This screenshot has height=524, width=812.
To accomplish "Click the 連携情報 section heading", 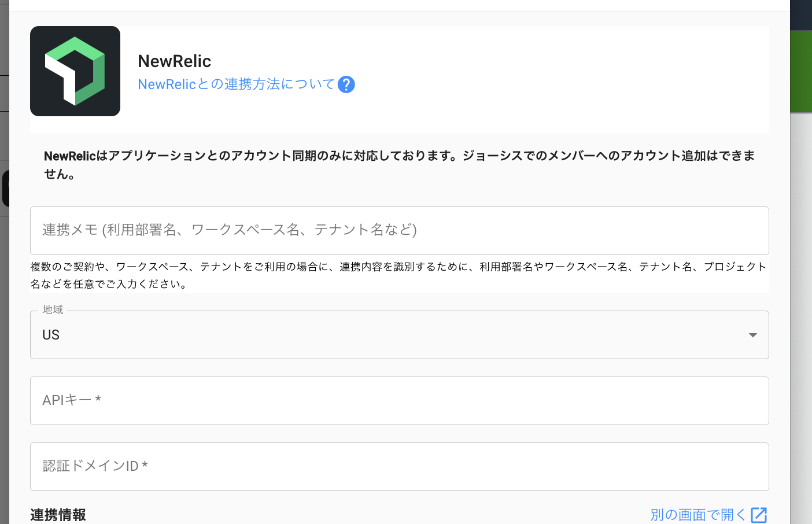I will coord(58,515).
